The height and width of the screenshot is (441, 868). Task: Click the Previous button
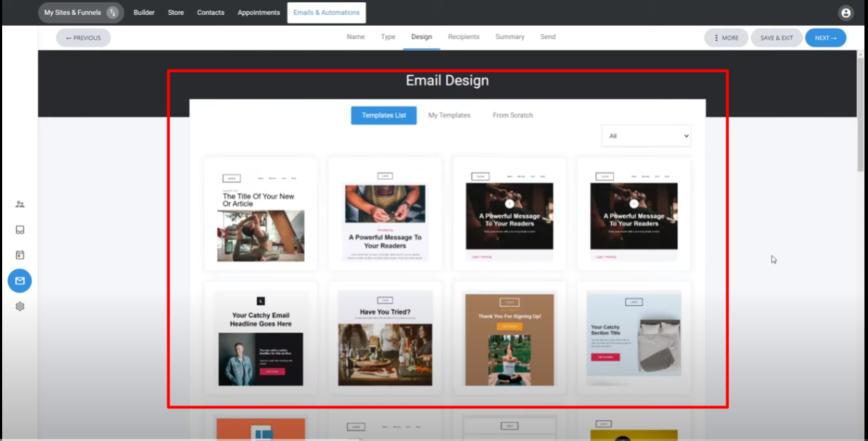(83, 38)
